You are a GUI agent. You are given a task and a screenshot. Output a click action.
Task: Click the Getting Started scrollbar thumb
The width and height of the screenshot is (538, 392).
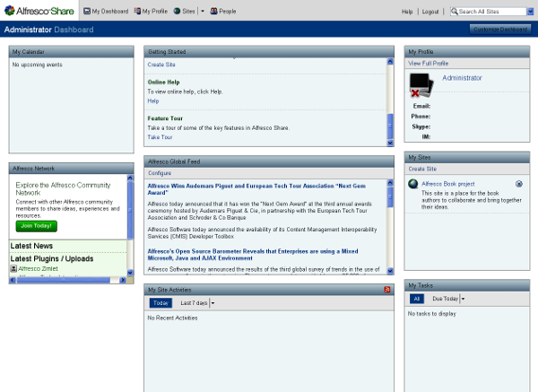[390, 126]
